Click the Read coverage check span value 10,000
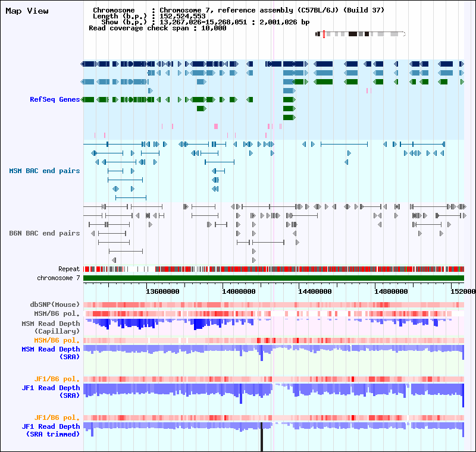The image size is (476, 452). tap(214, 28)
